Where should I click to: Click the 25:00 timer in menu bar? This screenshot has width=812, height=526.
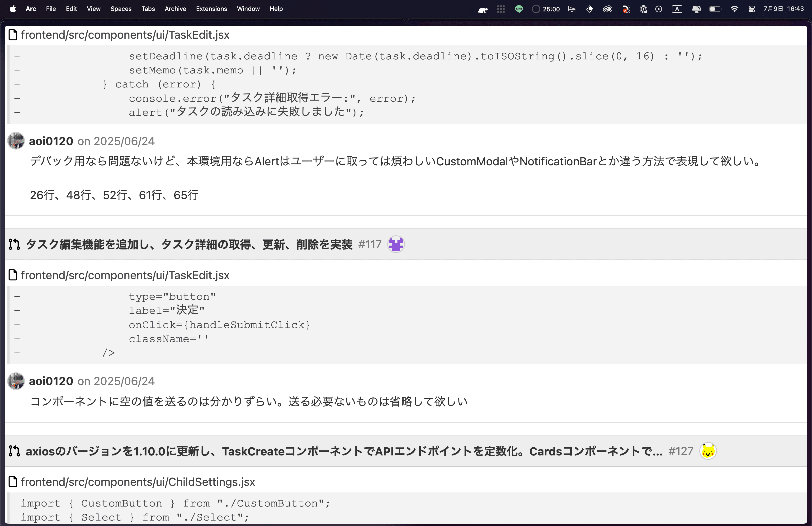[x=546, y=9]
